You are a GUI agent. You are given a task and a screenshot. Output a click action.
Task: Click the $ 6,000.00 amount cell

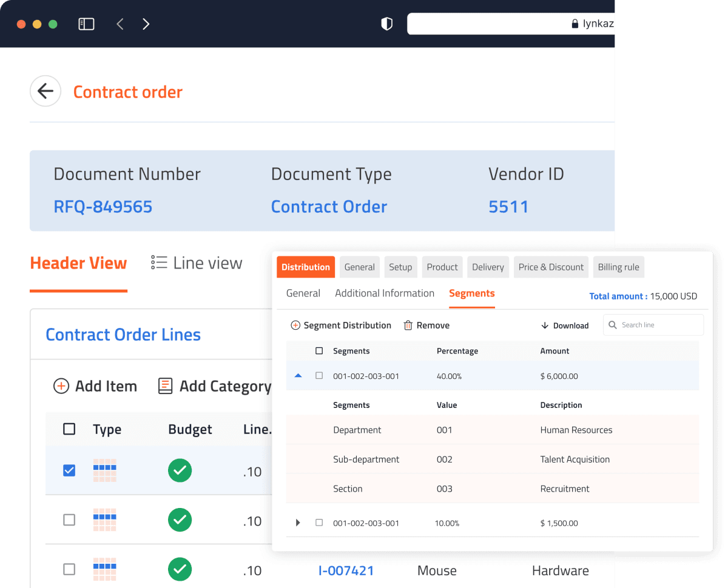pyautogui.click(x=559, y=376)
